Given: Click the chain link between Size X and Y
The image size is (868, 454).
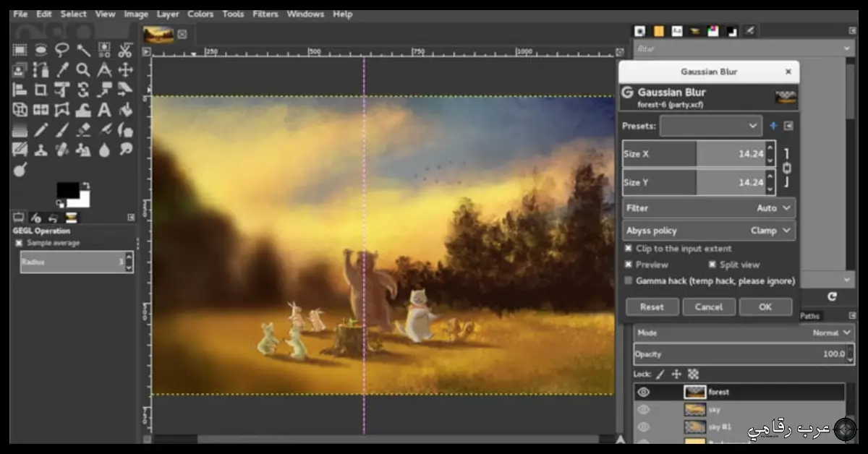Looking at the screenshot, I should pyautogui.click(x=787, y=168).
